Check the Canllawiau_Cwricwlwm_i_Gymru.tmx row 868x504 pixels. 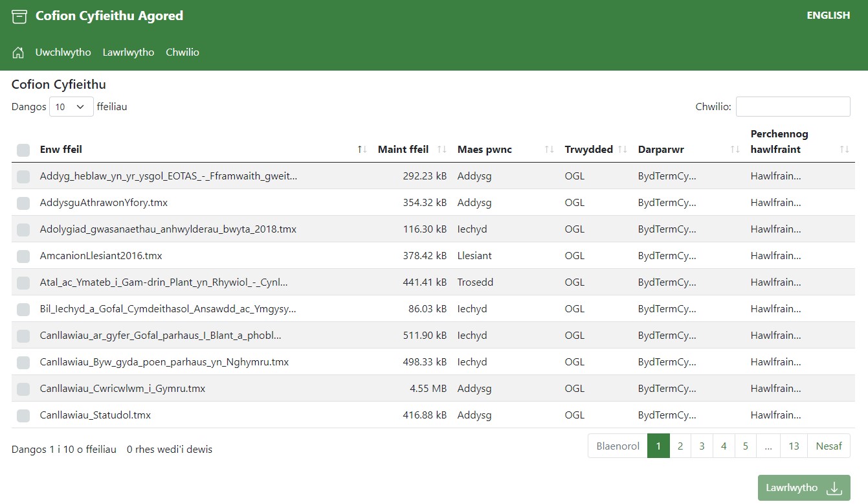23,389
